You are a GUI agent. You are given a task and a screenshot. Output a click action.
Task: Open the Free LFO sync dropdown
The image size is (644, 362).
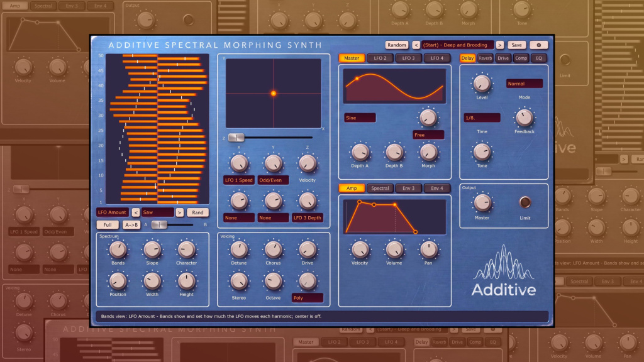(x=428, y=135)
